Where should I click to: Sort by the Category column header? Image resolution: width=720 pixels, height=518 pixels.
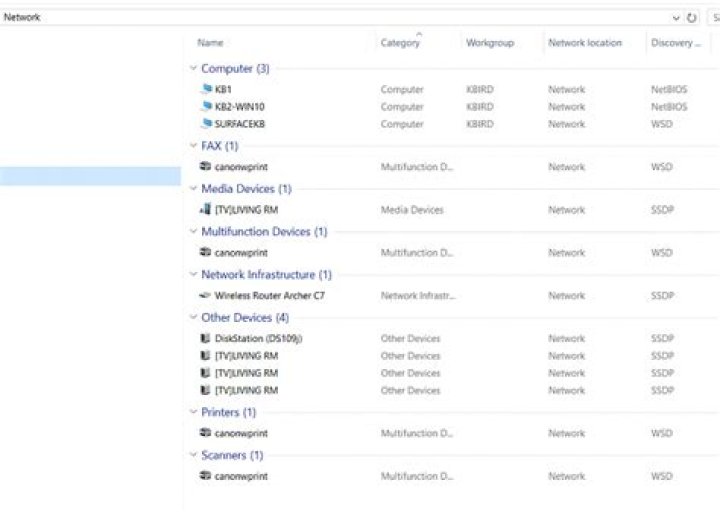coord(400,43)
